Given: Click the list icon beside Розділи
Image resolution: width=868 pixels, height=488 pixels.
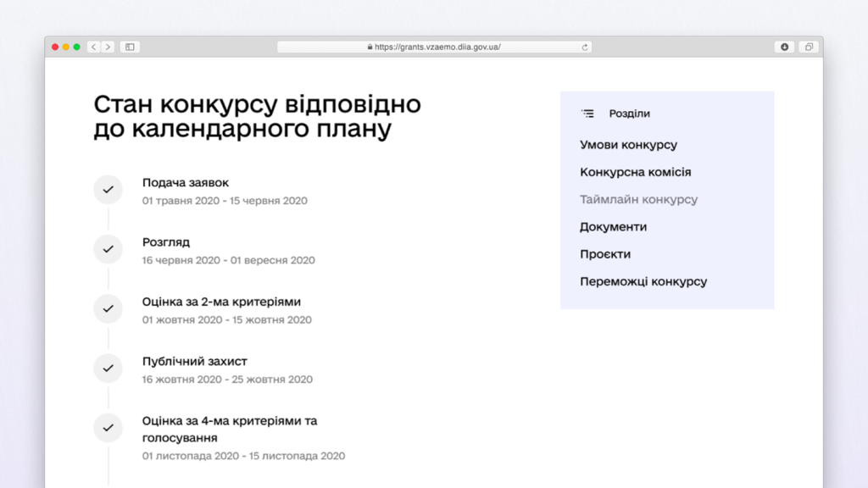Looking at the screenshot, I should coord(587,114).
